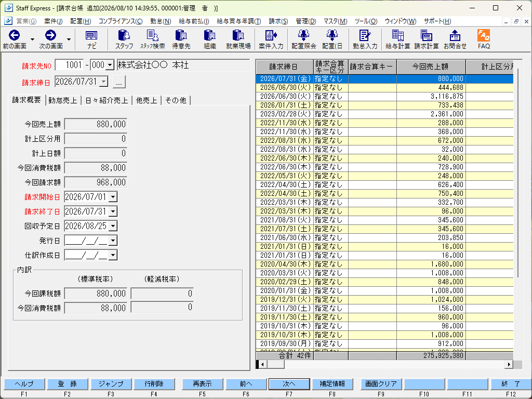Click the 今回売上額 column header
Screen dimensions: 532x399
click(431, 67)
